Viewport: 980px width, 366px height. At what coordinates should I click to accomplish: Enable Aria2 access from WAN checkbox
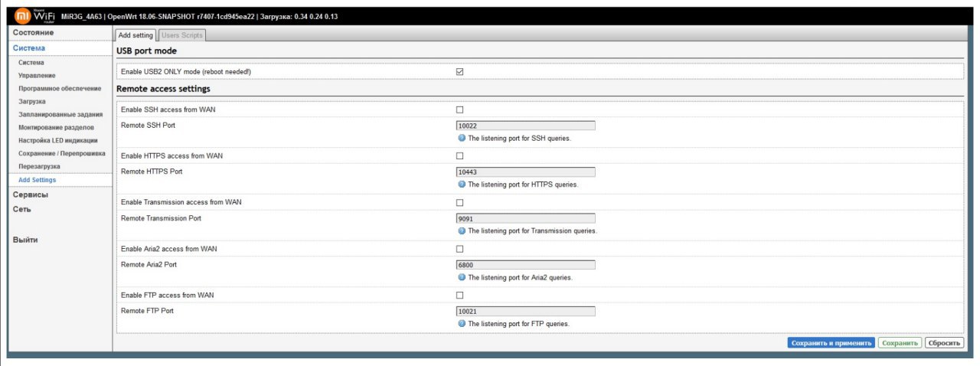point(460,249)
